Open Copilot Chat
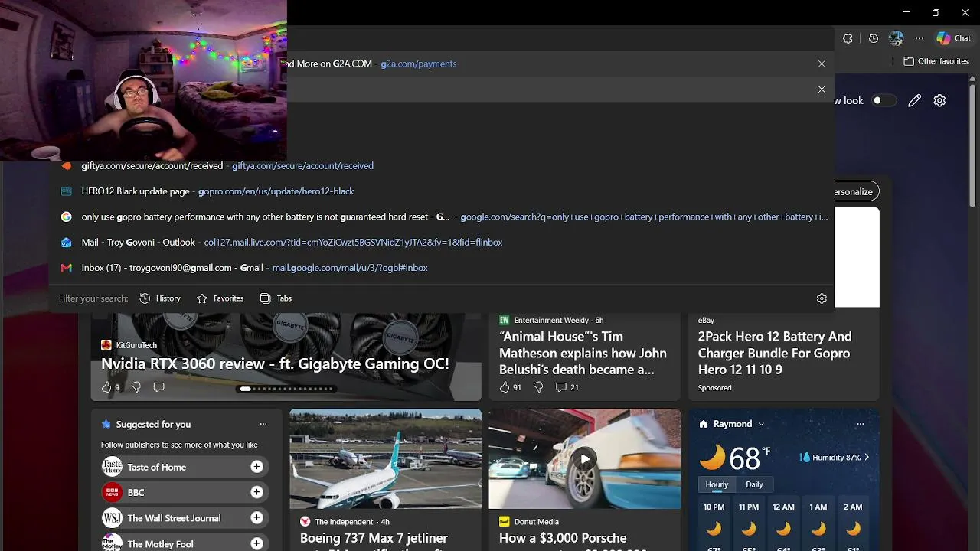 click(953, 38)
